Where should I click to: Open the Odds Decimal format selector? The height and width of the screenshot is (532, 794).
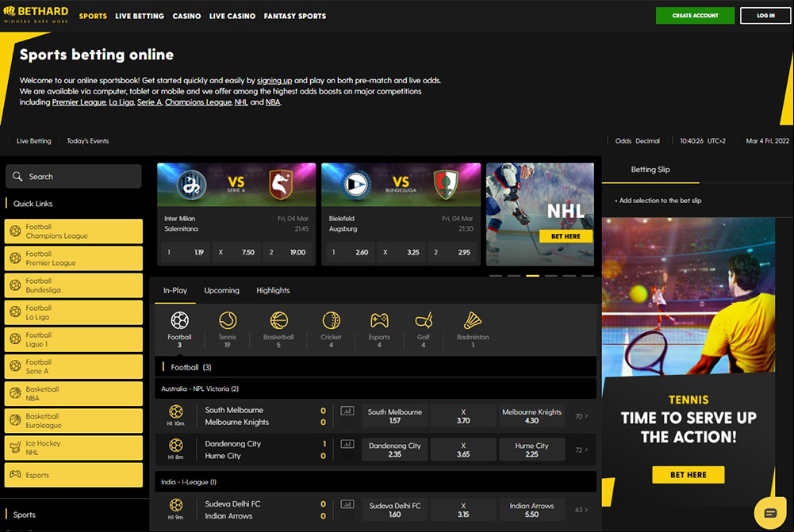(638, 140)
